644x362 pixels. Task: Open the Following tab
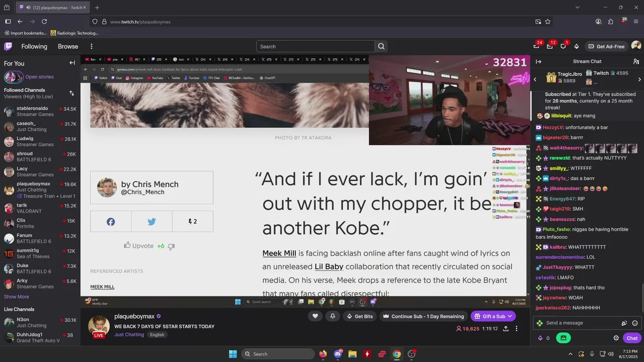34,46
